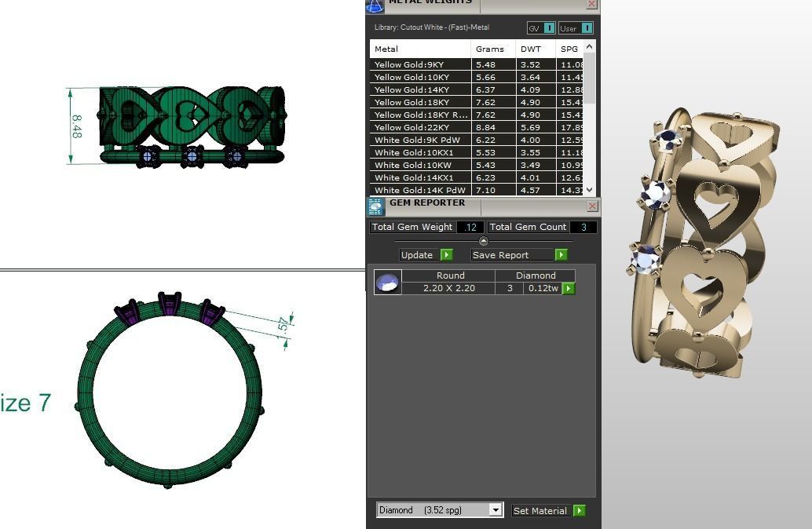Select the Yellow Gold:10KY row
Viewport: 812px width, 529px height.
pyautogui.click(x=477, y=77)
